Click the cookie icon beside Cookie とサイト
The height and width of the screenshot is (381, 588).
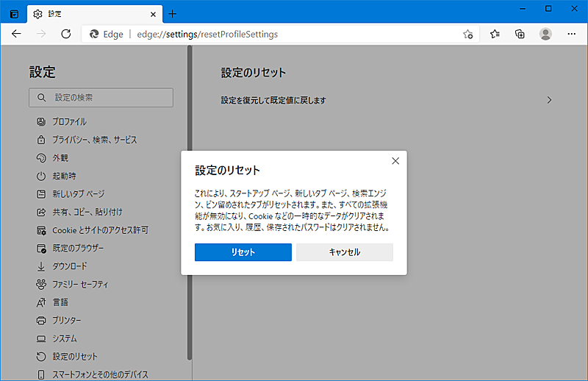click(41, 230)
